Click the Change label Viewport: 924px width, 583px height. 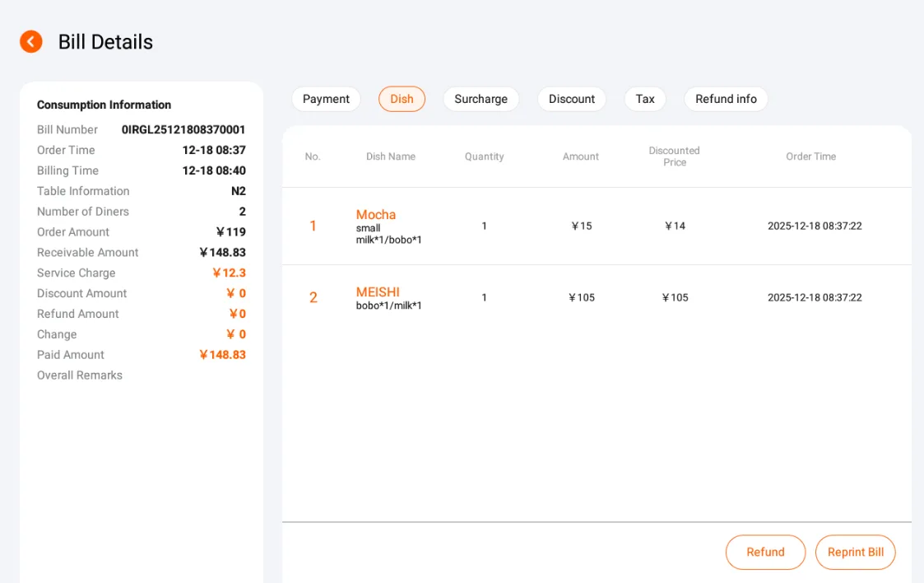click(x=57, y=334)
